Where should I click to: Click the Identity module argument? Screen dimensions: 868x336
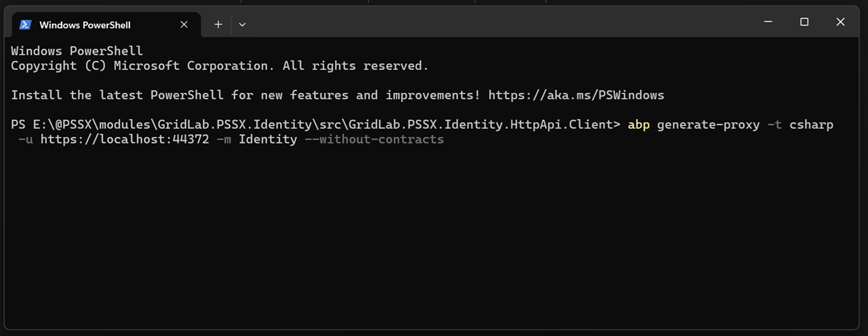268,139
